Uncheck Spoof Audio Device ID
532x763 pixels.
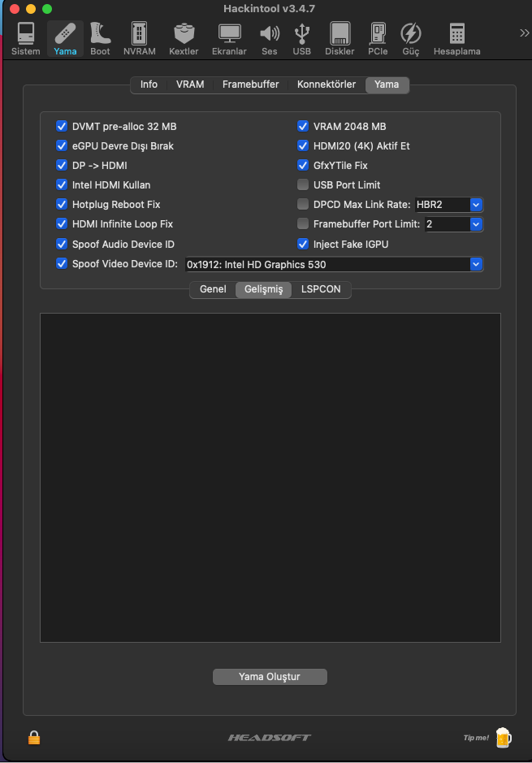tap(62, 244)
